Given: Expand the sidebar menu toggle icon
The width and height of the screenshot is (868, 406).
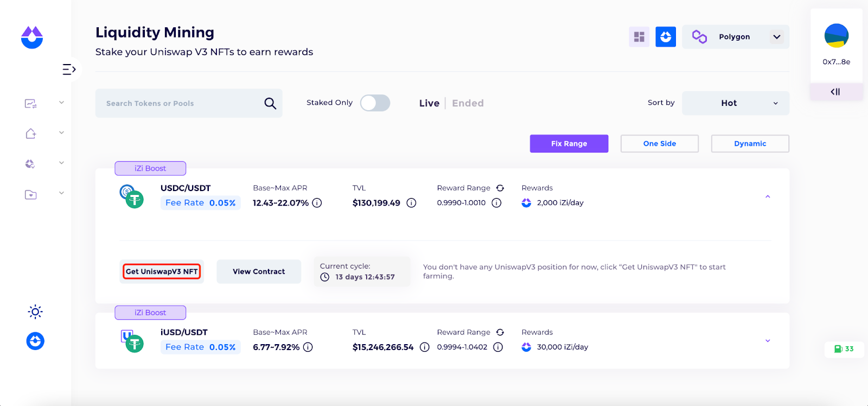Looking at the screenshot, I should [x=69, y=69].
